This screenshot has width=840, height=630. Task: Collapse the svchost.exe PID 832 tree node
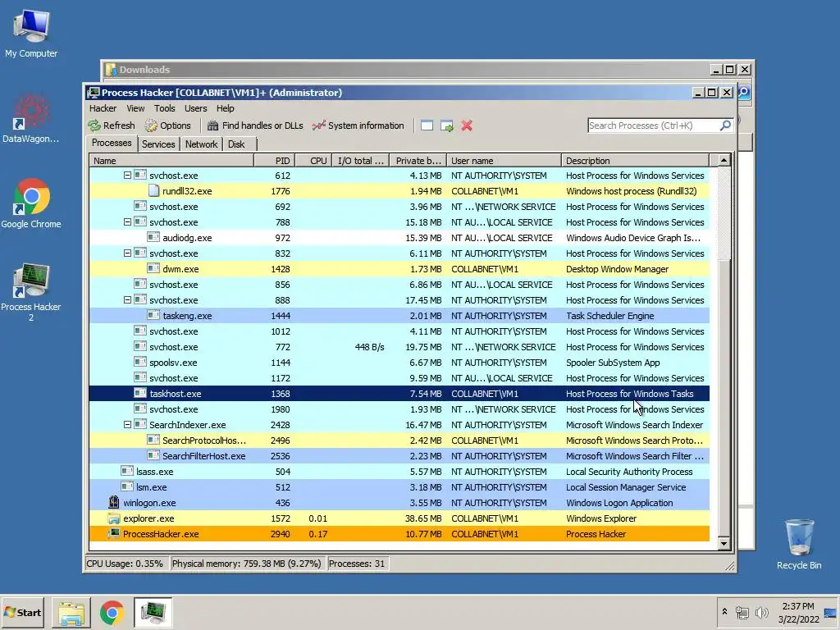coord(127,253)
